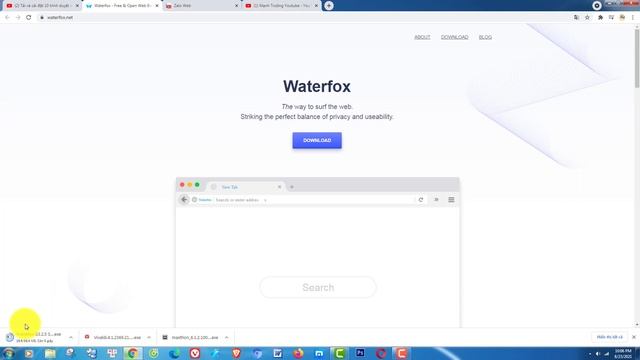Switch to the fourth tab (YouTube)

point(281,6)
